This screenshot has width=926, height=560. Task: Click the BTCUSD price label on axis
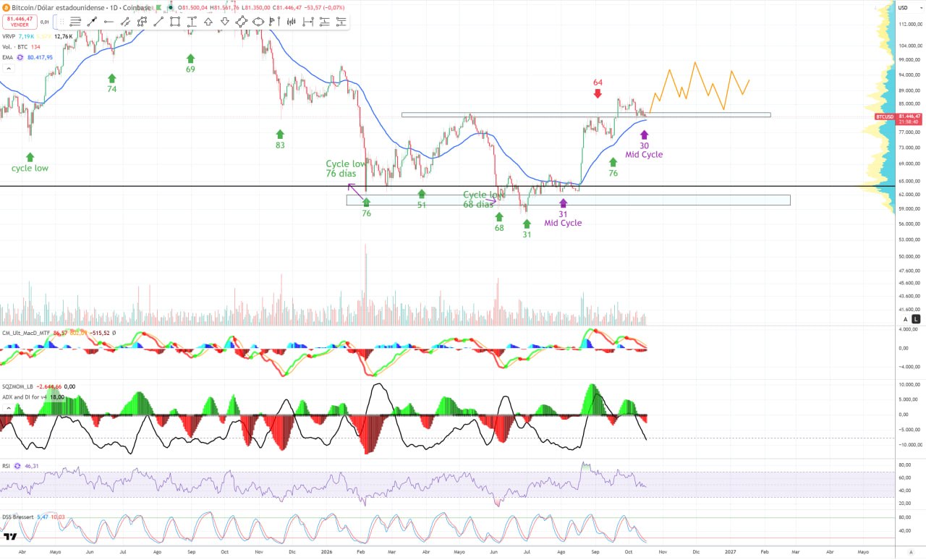(883, 116)
